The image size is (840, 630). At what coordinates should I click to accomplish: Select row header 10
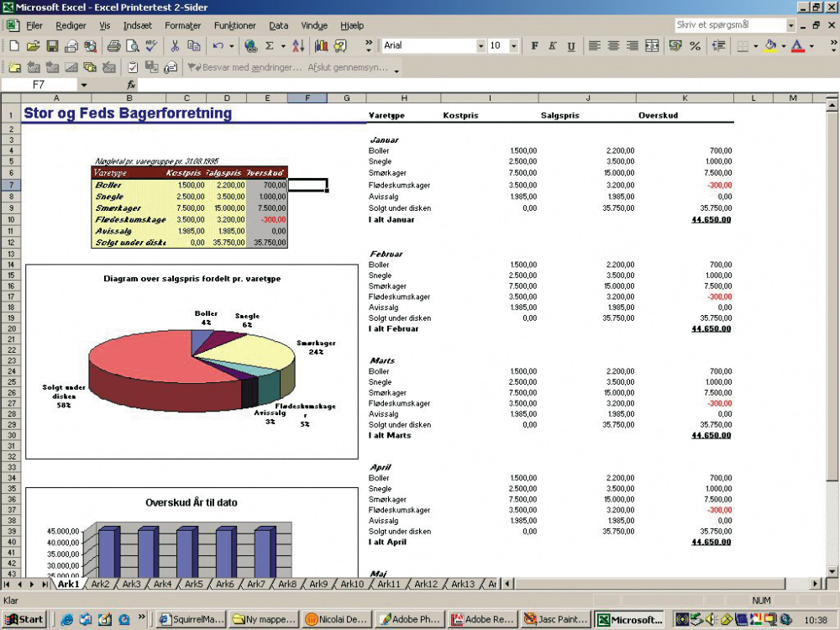[11, 219]
